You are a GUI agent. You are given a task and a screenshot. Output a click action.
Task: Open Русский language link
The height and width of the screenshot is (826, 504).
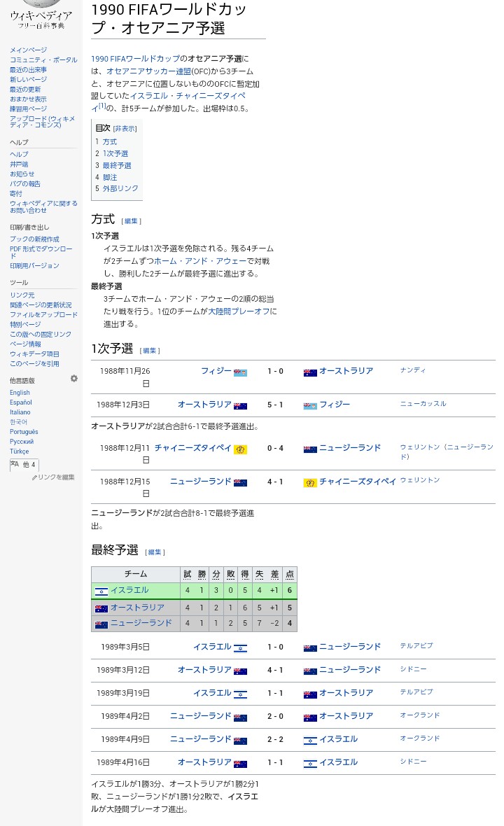click(22, 442)
